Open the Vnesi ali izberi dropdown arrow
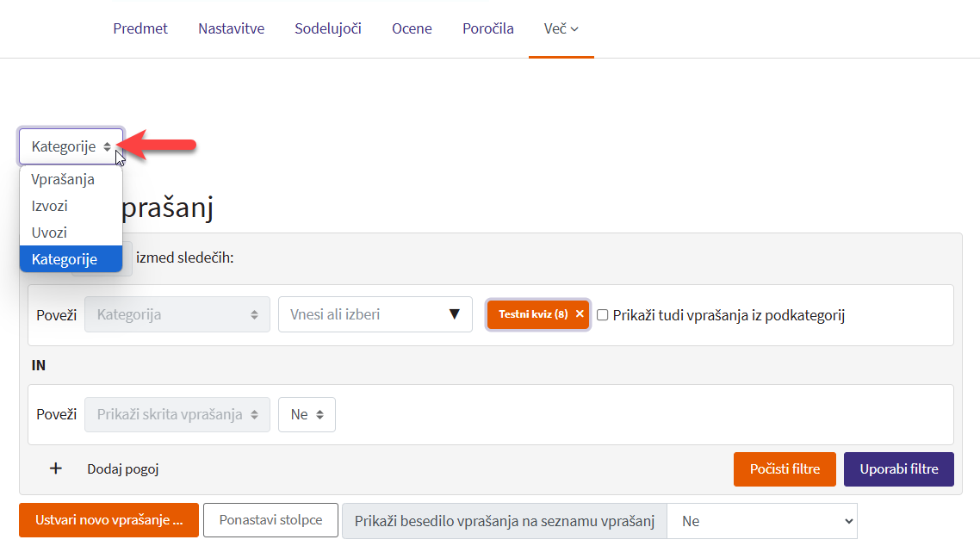 [455, 314]
